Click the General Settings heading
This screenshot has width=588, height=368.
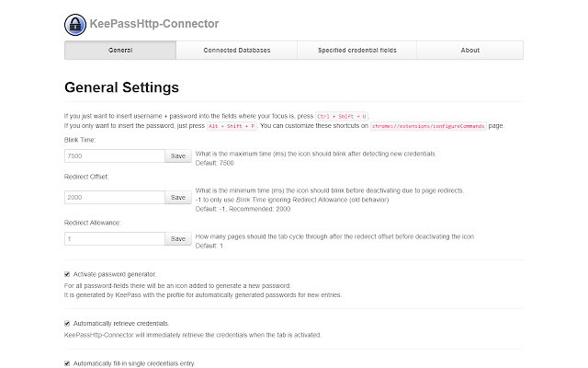pos(121,87)
